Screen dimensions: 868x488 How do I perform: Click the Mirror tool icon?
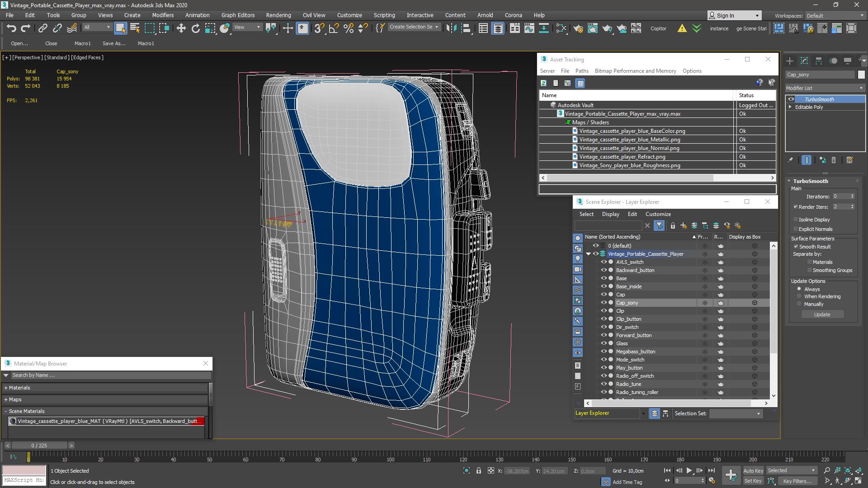451,28
